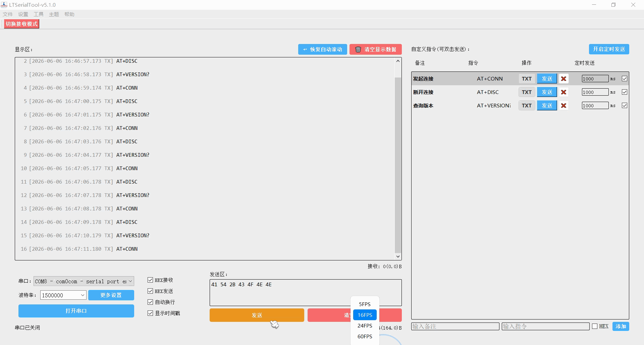Screen dimensions: 644x345
Task: Click the 更多设置 button
Action: pyautogui.click(x=111, y=295)
